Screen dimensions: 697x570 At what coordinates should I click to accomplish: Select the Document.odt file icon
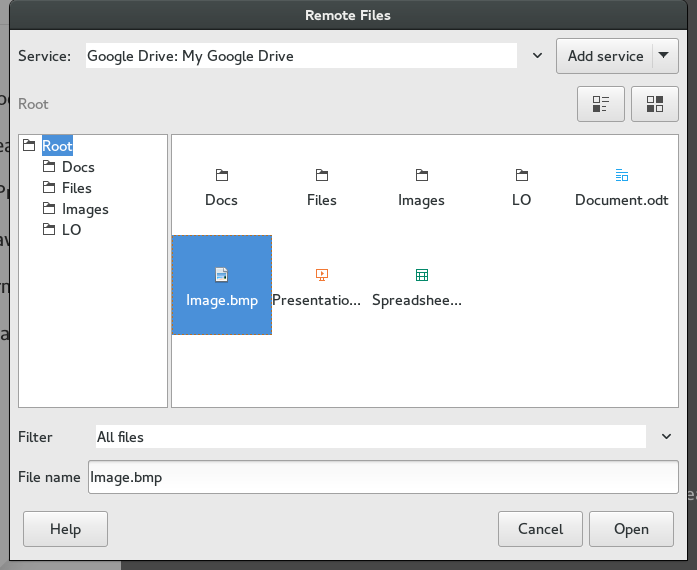(x=621, y=175)
